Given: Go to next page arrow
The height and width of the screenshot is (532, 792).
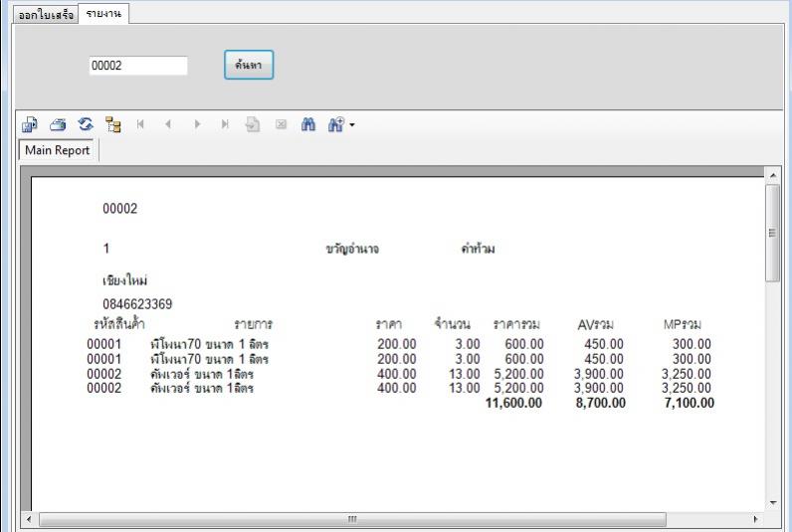Looking at the screenshot, I should [x=197, y=124].
